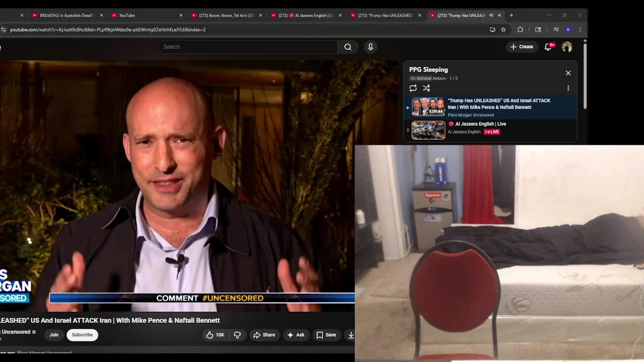
Task: Close the YouTube browser tab
Action: pos(181,16)
